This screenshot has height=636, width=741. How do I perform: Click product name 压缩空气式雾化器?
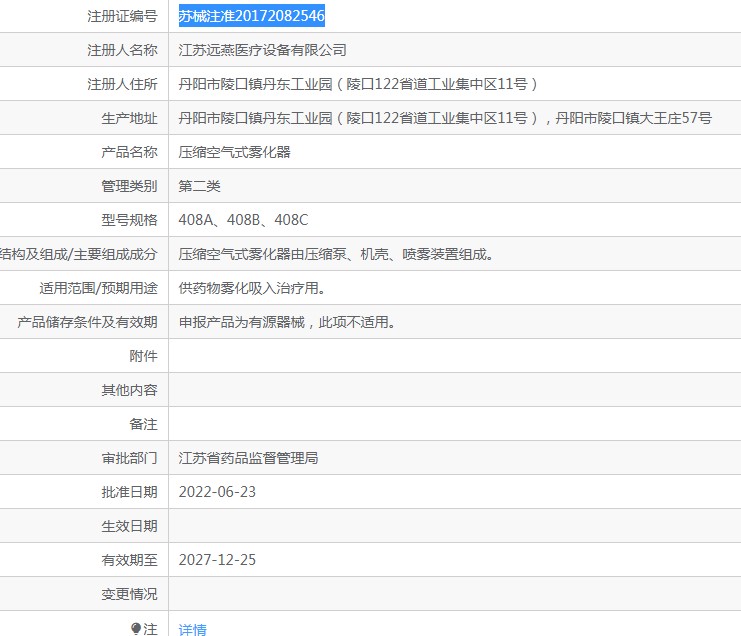pyautogui.click(x=234, y=152)
